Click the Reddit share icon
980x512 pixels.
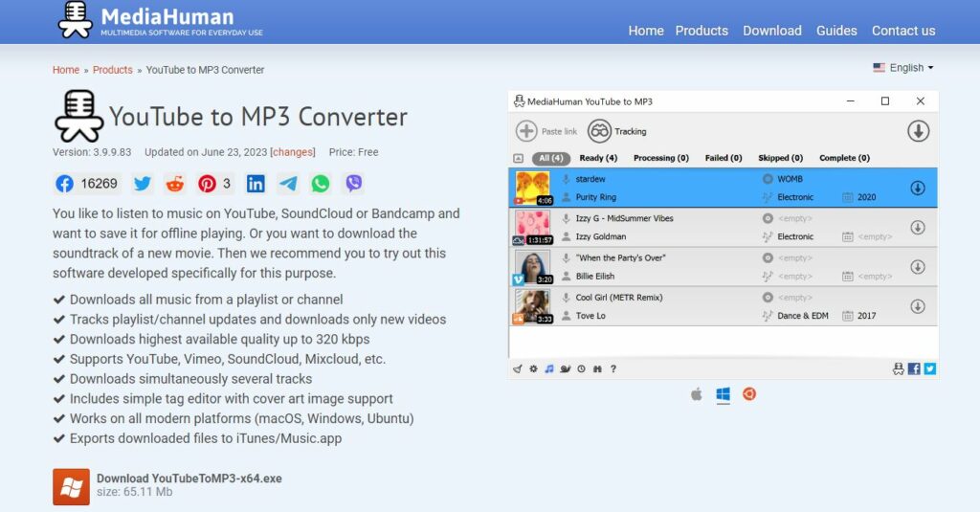[x=175, y=183]
